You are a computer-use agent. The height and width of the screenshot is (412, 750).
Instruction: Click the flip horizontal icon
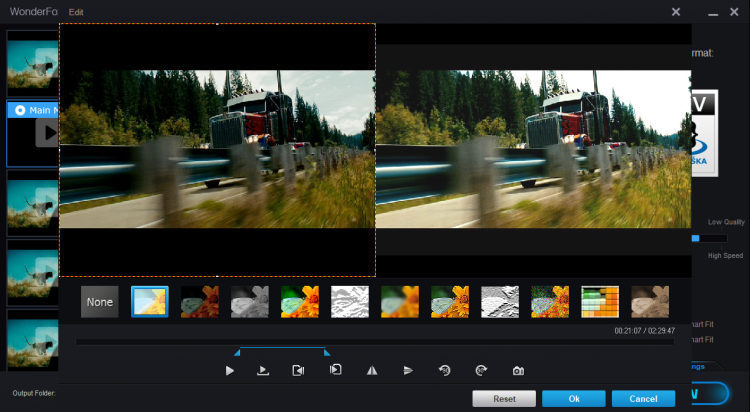coord(371,370)
